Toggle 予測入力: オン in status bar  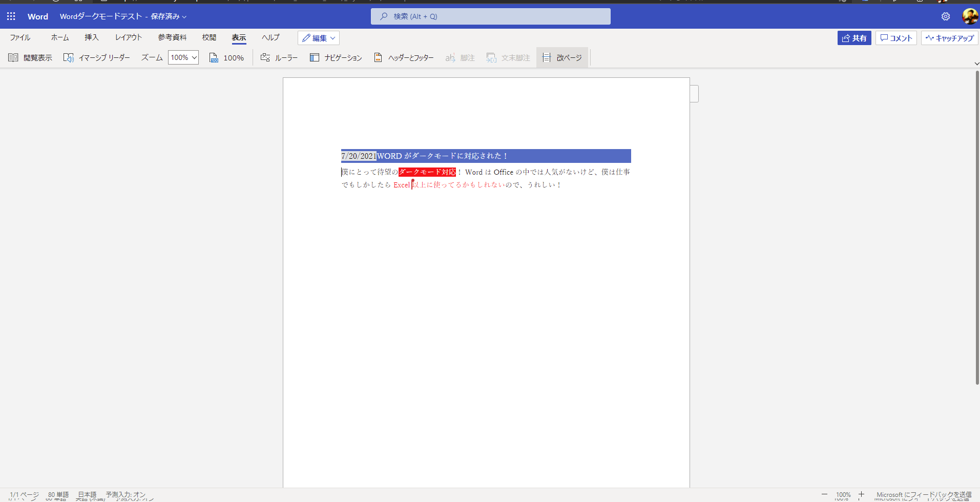click(126, 495)
